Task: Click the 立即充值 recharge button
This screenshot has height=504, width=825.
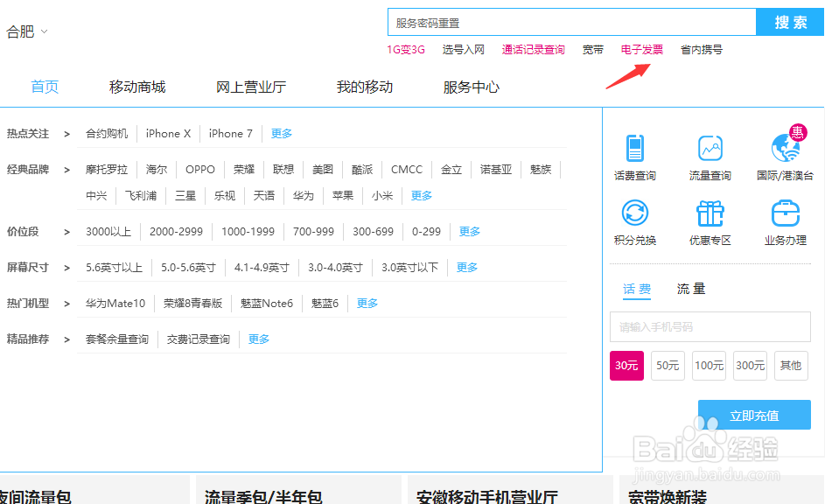Action: pyautogui.click(x=754, y=415)
